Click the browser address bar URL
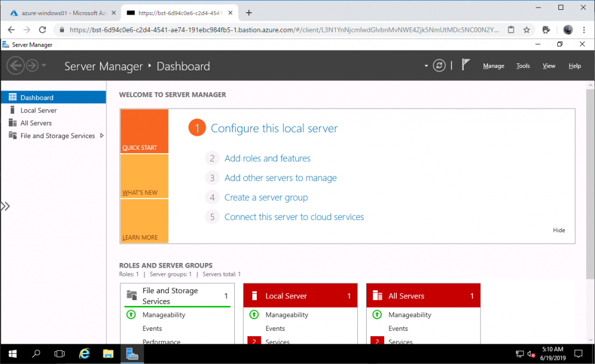The width and height of the screenshot is (595, 364). click(x=284, y=30)
